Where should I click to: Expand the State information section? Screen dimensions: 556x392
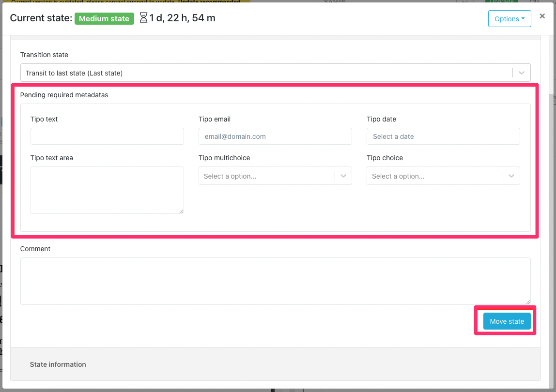[x=58, y=364]
